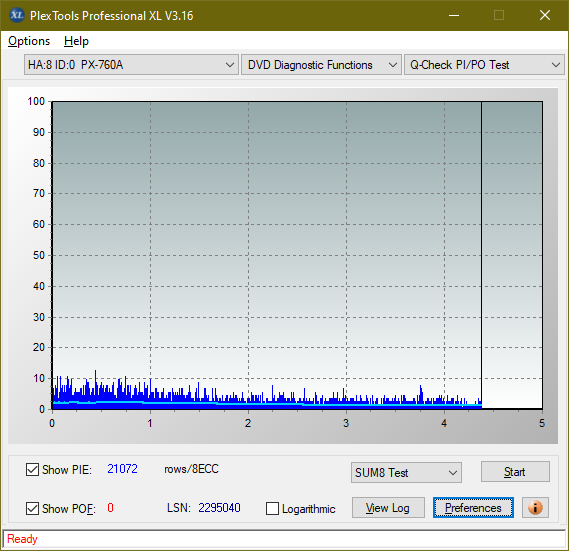Open the SUM8 Test dropdown
Viewport: 569px width, 551px height.
click(406, 473)
